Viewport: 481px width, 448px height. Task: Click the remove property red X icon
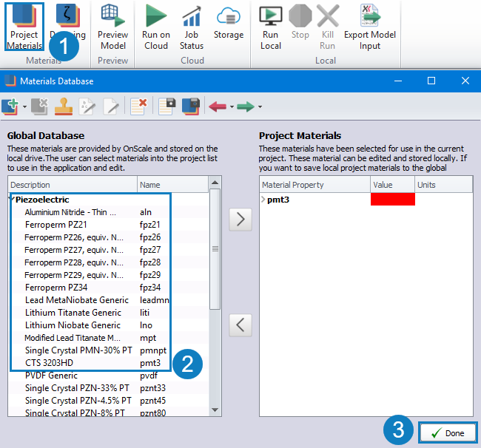[138, 106]
